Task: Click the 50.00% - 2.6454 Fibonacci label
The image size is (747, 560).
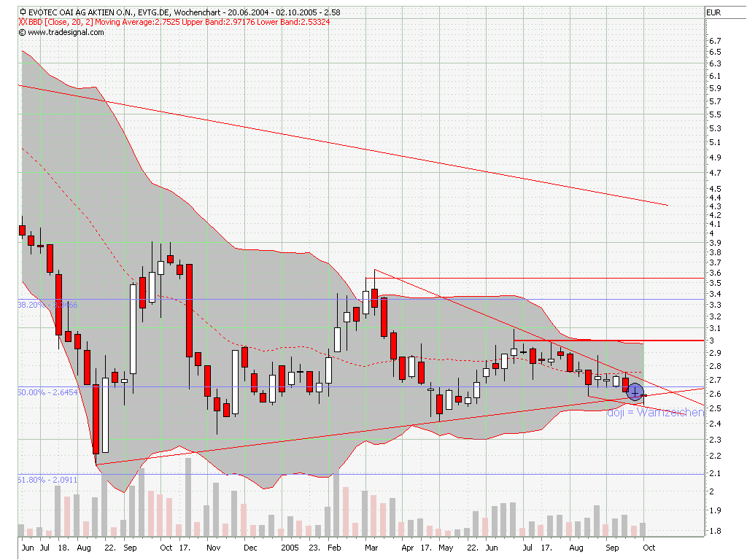Action: [x=45, y=392]
